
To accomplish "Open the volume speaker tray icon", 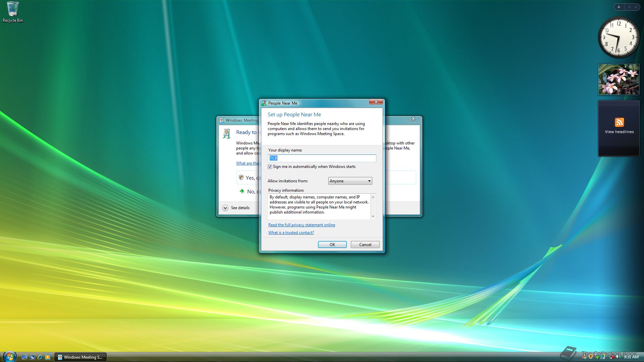I will point(618,357).
